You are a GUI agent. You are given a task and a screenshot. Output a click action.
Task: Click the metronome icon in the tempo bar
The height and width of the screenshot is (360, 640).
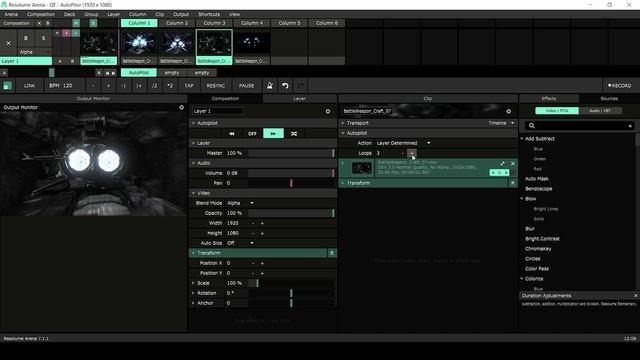[270, 86]
